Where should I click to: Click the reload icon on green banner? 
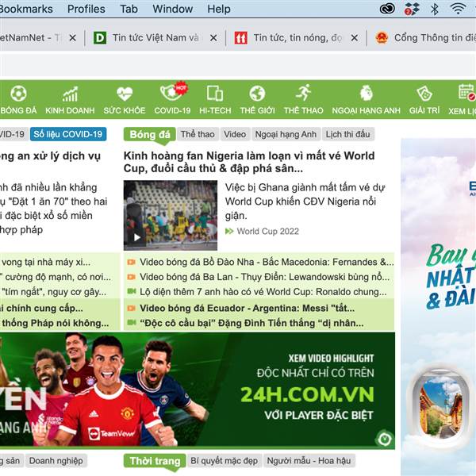coord(385,439)
